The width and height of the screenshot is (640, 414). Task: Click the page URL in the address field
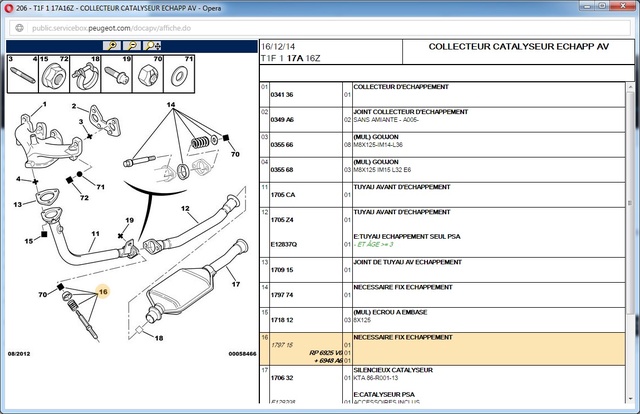(x=111, y=28)
